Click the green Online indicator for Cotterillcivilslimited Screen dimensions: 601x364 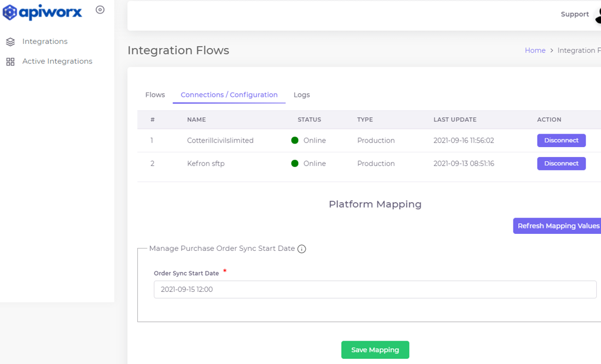pos(294,140)
